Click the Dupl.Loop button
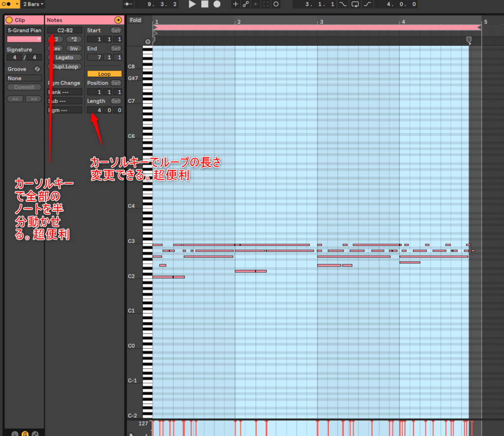Image resolution: width=504 pixels, height=436 pixels. [x=64, y=67]
